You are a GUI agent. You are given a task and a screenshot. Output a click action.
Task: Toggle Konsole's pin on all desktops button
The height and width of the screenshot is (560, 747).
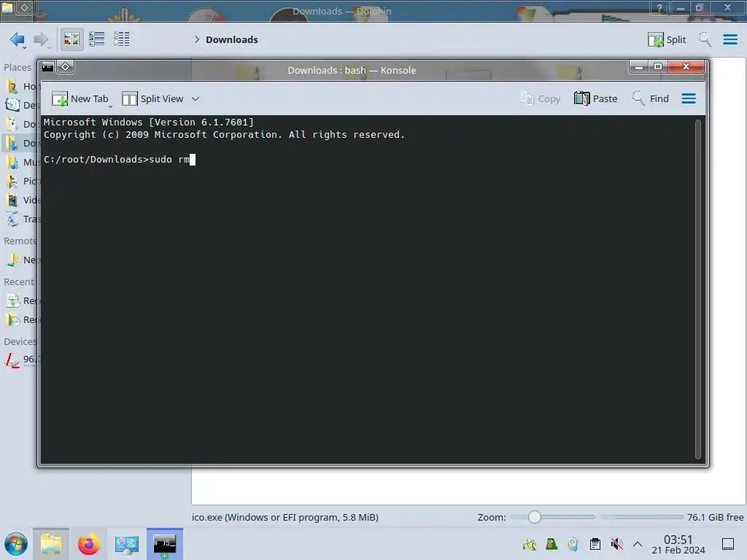point(65,67)
